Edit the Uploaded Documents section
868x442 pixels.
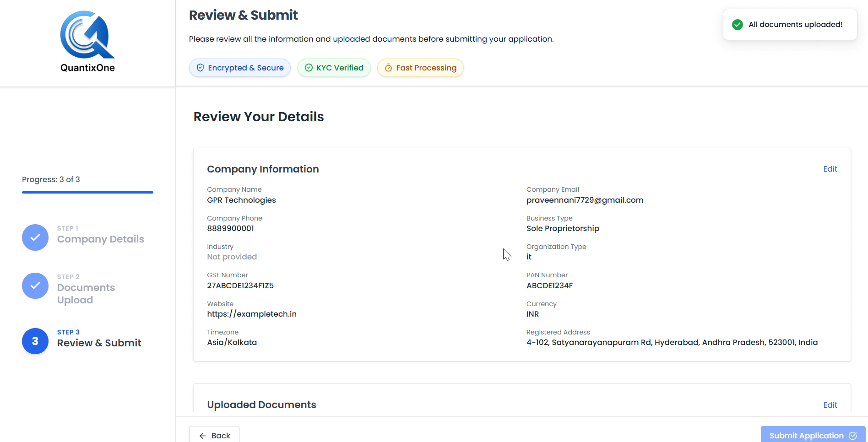[x=830, y=405]
